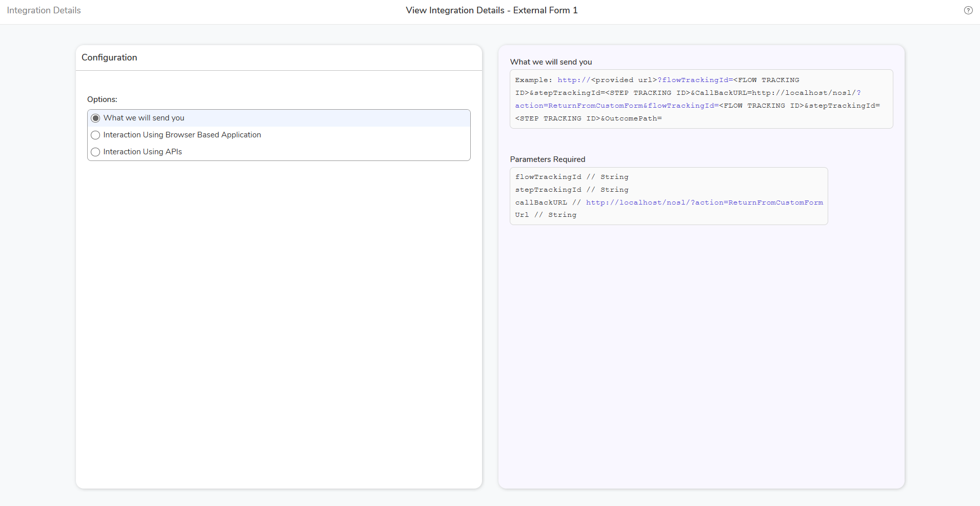Screen dimensions: 980x506
Task: Open the callBackURL localhost link in Parameters Required
Action: coord(704,203)
